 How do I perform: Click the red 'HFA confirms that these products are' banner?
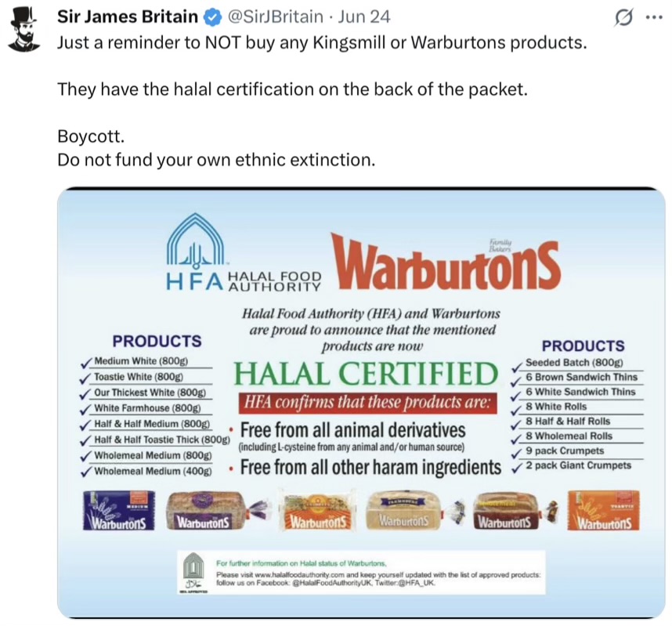tap(367, 403)
